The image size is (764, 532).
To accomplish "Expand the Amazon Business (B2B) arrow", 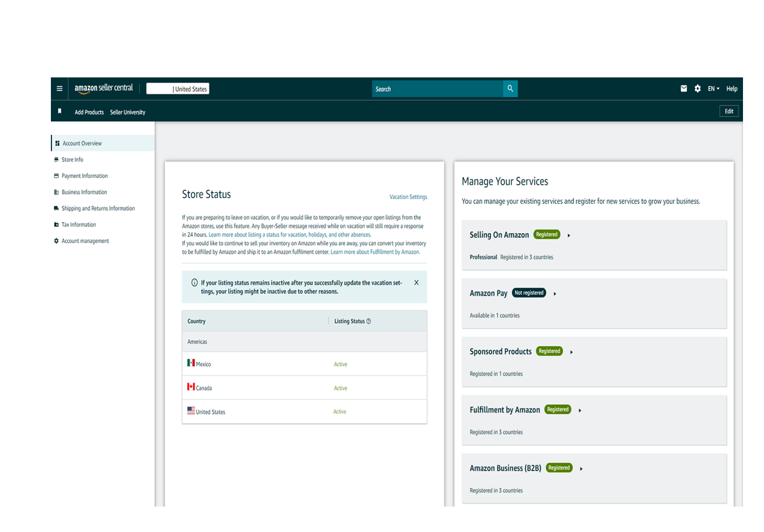I will 581,469.
